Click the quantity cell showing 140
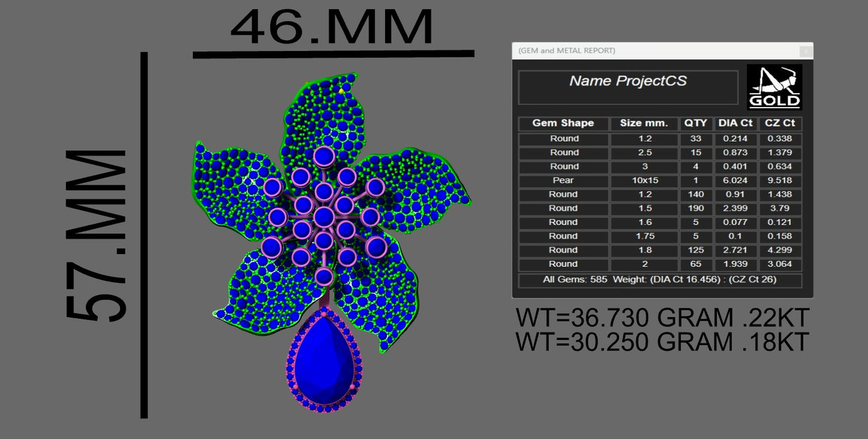 (x=696, y=195)
